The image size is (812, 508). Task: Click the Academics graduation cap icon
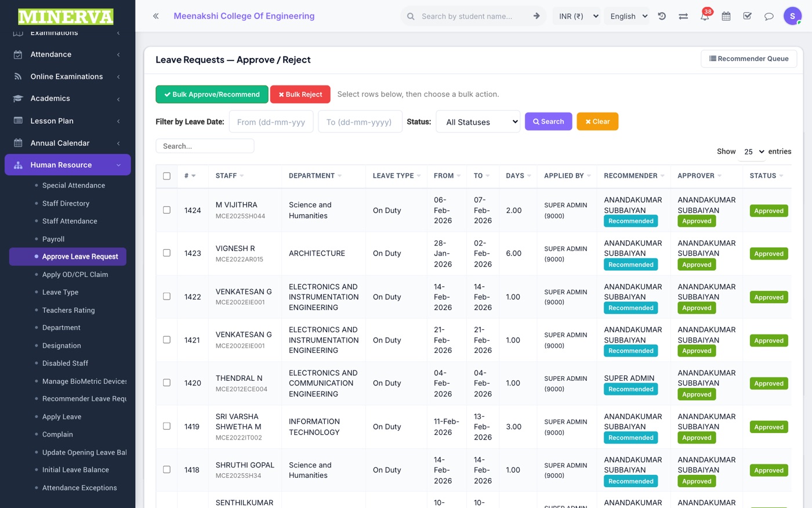18,99
